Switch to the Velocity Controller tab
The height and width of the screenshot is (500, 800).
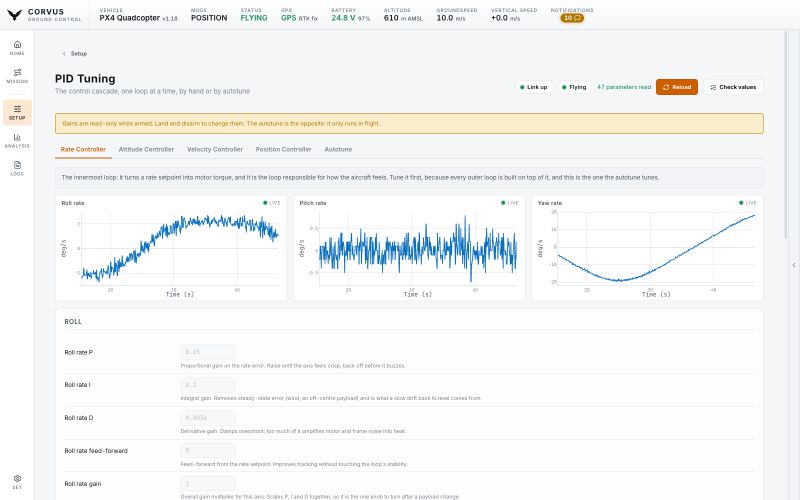(x=215, y=149)
